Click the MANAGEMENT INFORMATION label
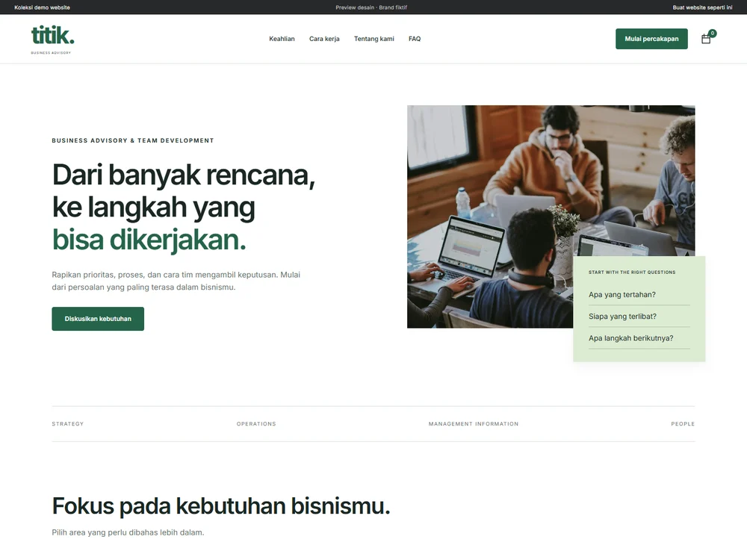This screenshot has width=747, height=560. [473, 424]
